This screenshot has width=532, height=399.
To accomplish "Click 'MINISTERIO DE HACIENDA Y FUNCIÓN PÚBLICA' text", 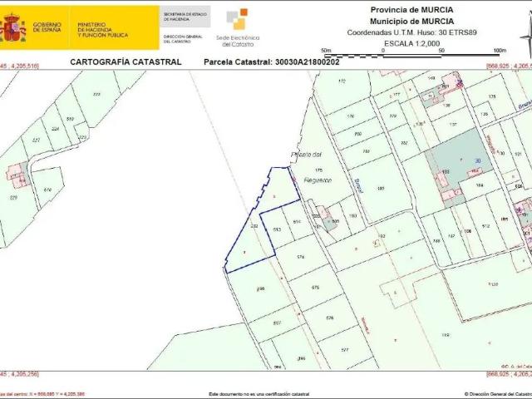I will [x=103, y=30].
